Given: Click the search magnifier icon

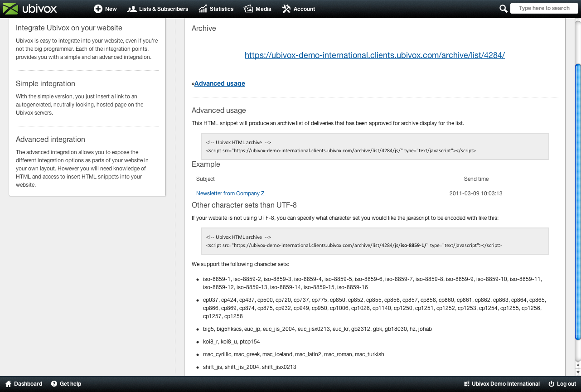Looking at the screenshot, I should pos(503,9).
